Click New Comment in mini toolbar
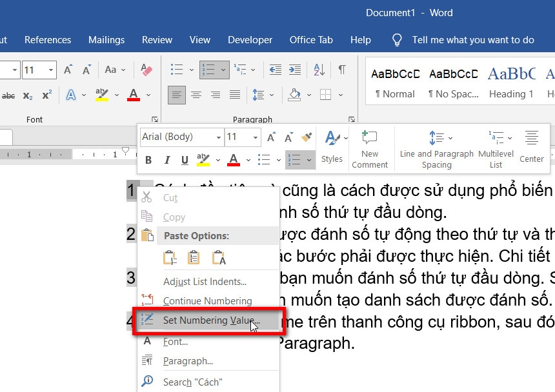555x392 pixels. tap(370, 149)
